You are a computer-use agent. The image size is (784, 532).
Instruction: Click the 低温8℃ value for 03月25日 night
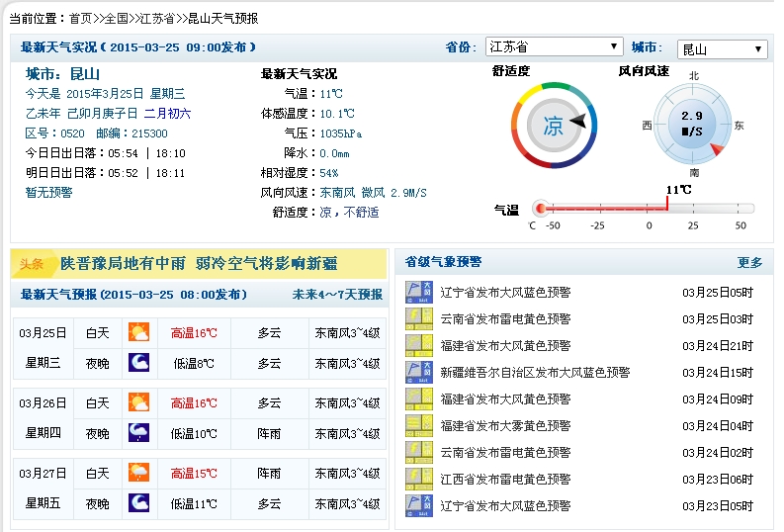coord(194,364)
